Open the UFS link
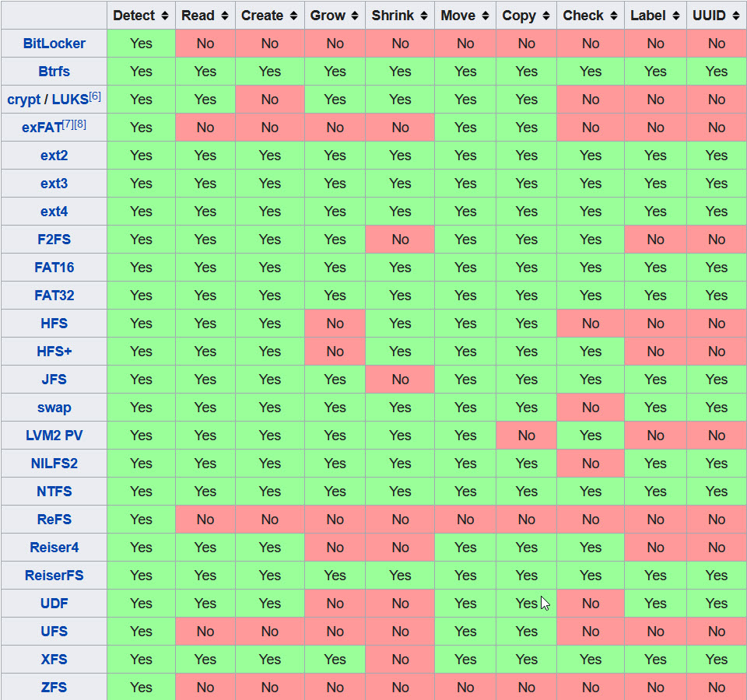The width and height of the screenshot is (747, 700). [54, 632]
